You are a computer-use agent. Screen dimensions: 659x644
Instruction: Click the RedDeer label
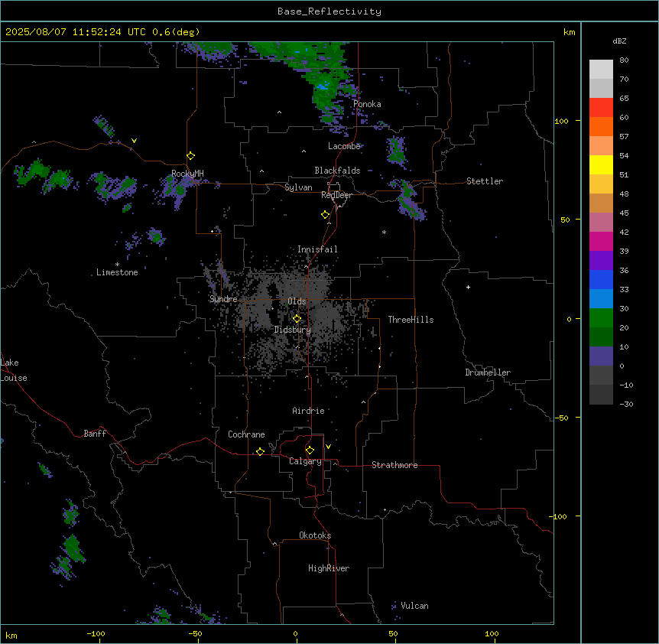[x=336, y=195]
